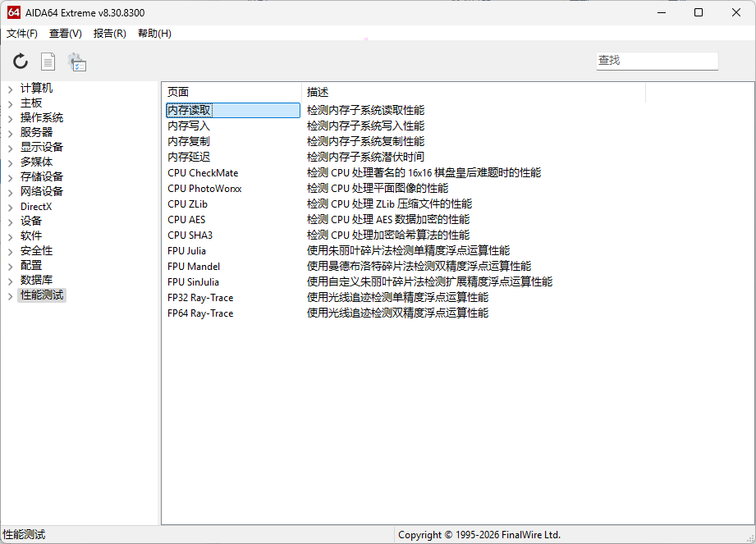Open the Report page icon
The width and height of the screenshot is (756, 544).
(x=48, y=62)
